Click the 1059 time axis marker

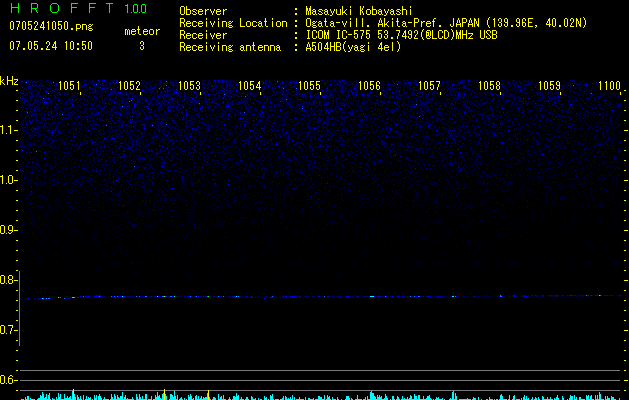click(x=549, y=86)
